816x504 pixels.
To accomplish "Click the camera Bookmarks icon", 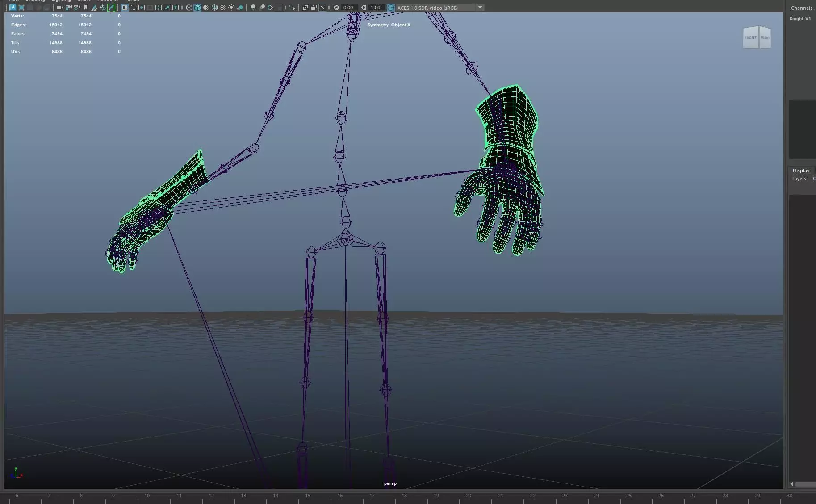I will click(86, 8).
